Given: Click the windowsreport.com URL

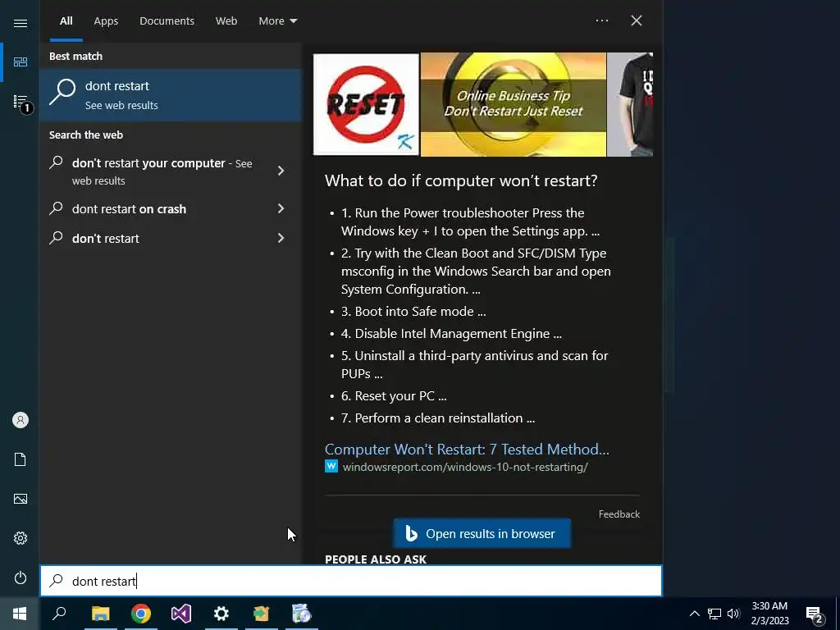Looking at the screenshot, I should pos(465,467).
